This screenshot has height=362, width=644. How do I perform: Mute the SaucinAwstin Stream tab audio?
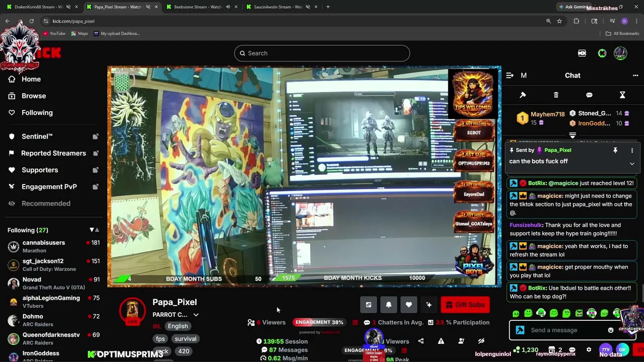(x=307, y=7)
